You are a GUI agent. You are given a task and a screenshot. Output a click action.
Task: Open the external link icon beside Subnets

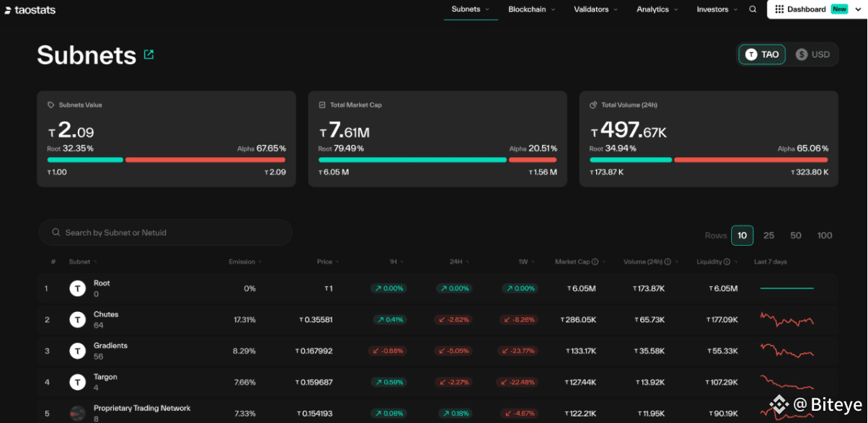[149, 54]
